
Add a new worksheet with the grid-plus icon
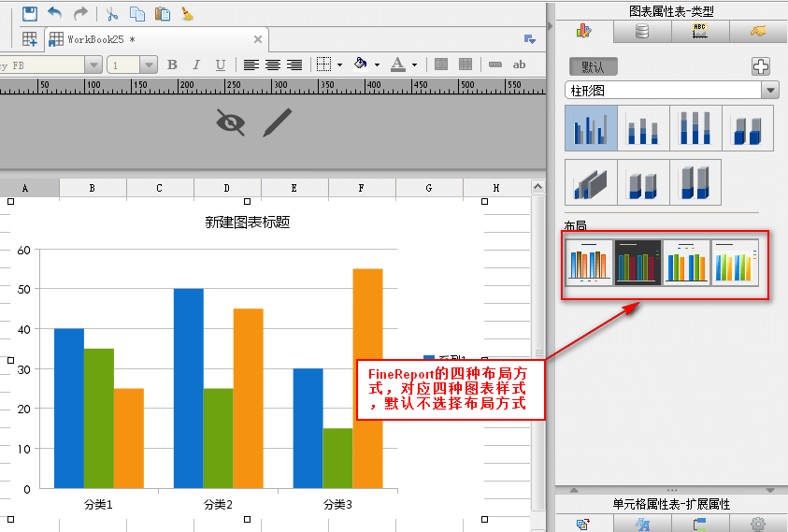coord(29,39)
